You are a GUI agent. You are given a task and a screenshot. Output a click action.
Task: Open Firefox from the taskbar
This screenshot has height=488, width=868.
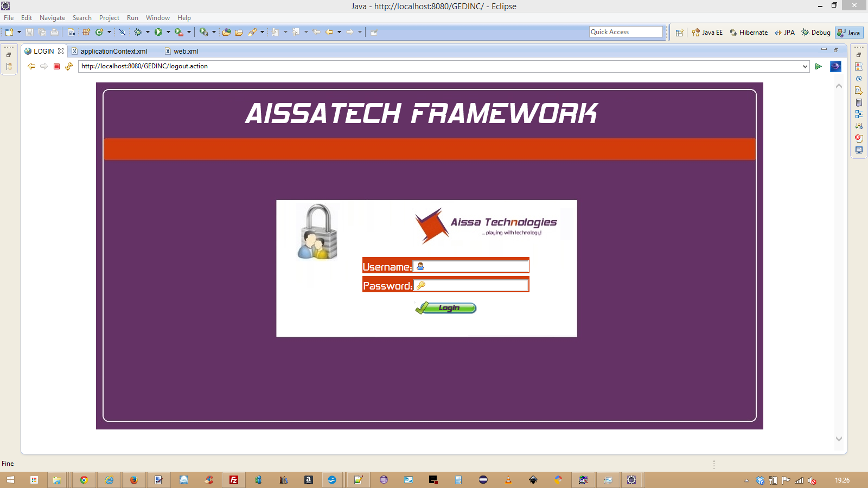pyautogui.click(x=133, y=480)
